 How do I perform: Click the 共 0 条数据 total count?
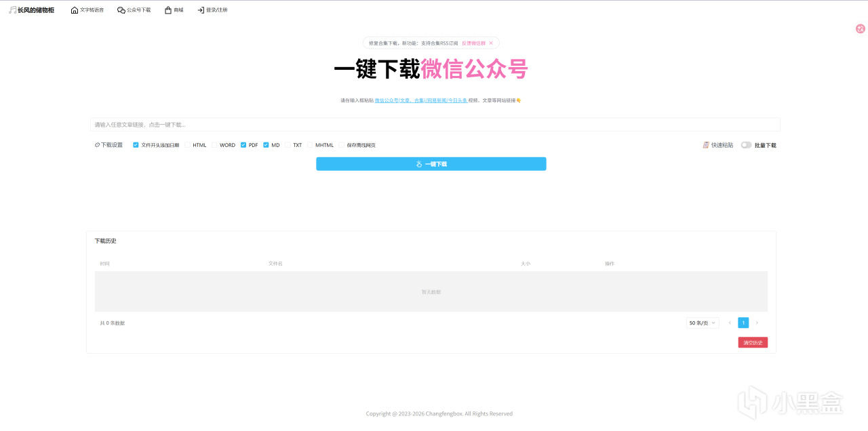[112, 323]
